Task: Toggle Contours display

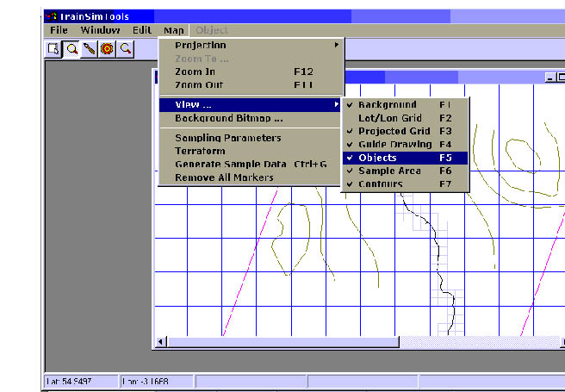Action: [x=406, y=184]
